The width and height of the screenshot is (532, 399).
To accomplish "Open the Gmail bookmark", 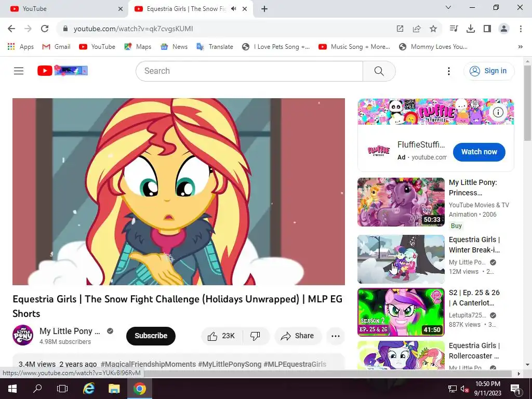I will [x=56, y=47].
